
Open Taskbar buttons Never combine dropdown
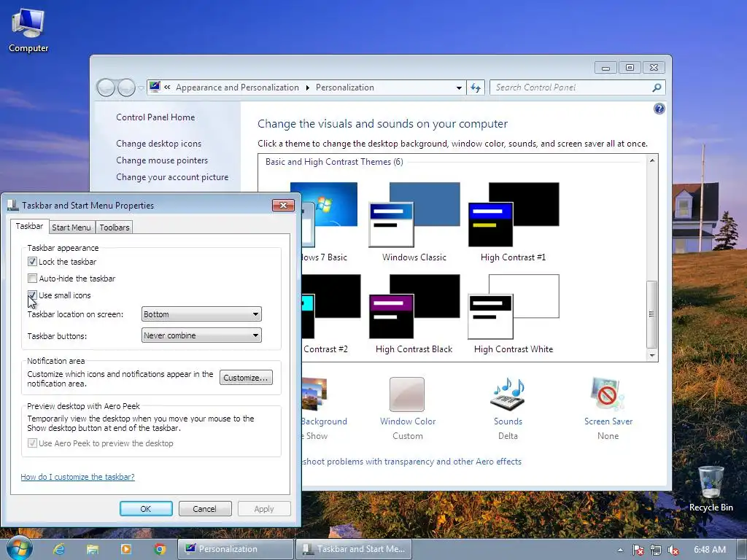(x=201, y=335)
